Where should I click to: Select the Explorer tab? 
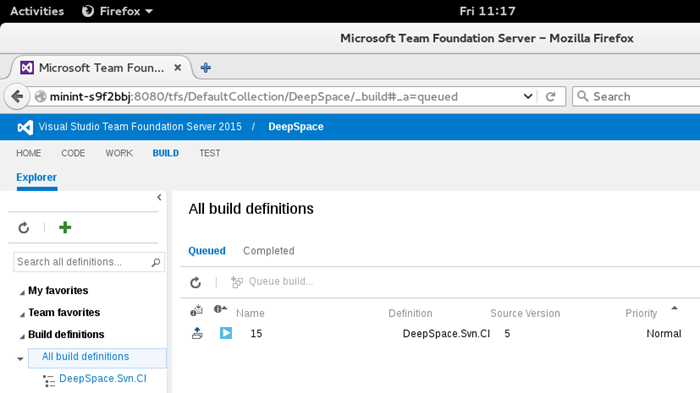pyautogui.click(x=37, y=177)
